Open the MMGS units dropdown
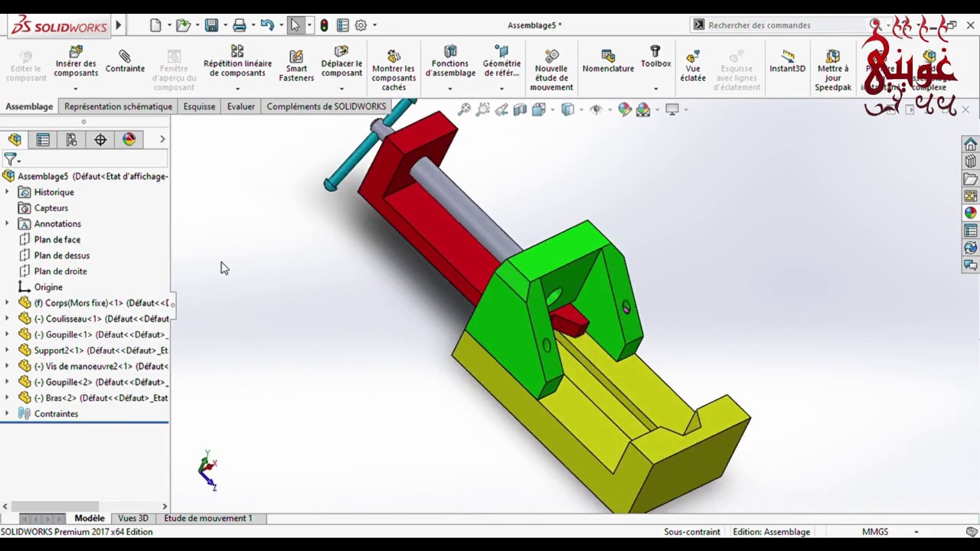 click(x=916, y=532)
